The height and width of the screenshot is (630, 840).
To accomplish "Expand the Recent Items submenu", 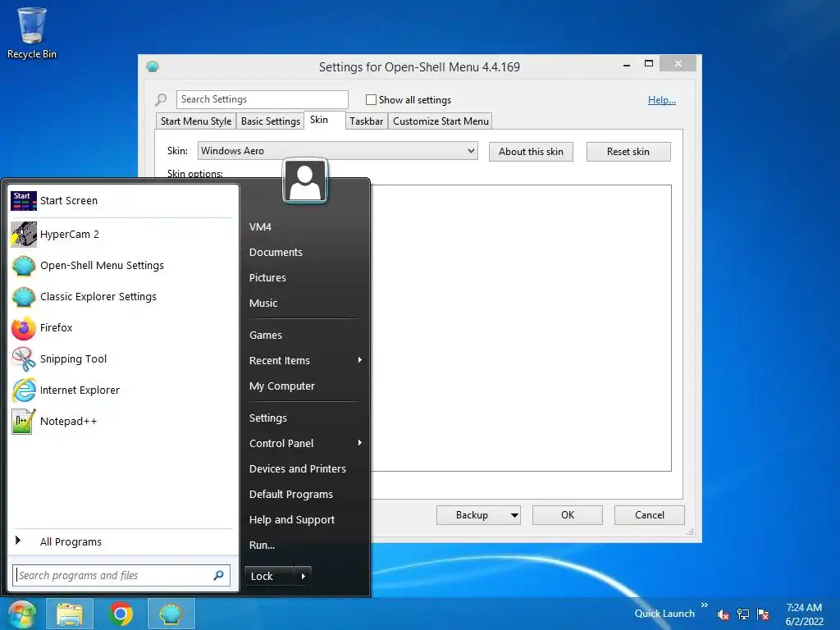I will tap(360, 360).
